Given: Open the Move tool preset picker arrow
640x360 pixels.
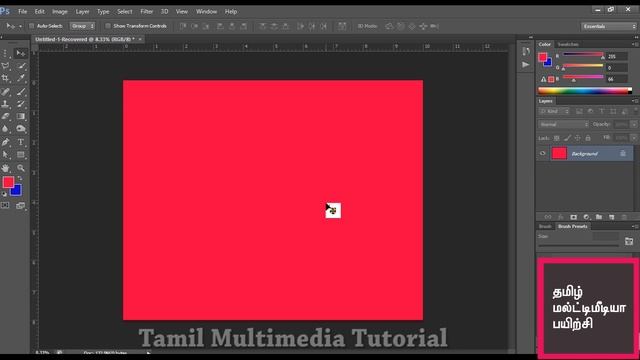Looking at the screenshot, I should [x=20, y=27].
